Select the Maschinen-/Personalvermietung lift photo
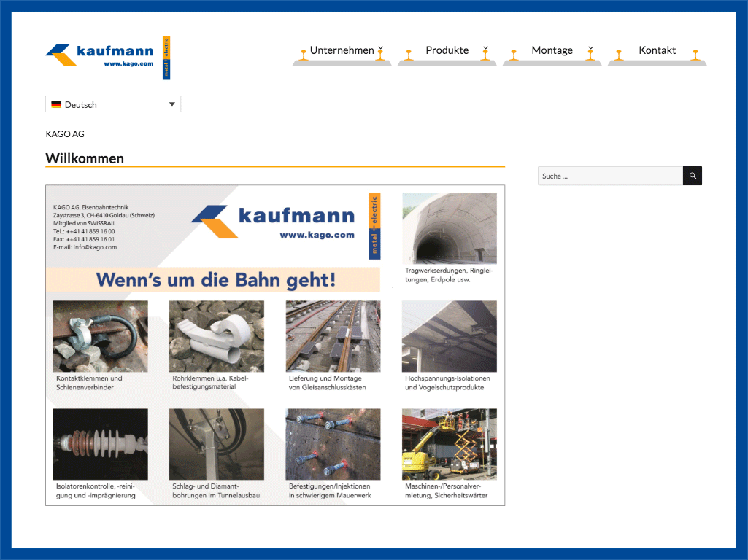This screenshot has width=748, height=560. pos(450,444)
